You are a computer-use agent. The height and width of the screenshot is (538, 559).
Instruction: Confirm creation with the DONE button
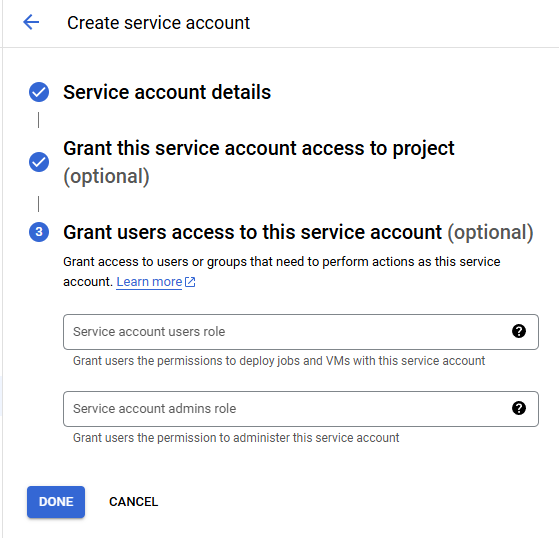56,502
